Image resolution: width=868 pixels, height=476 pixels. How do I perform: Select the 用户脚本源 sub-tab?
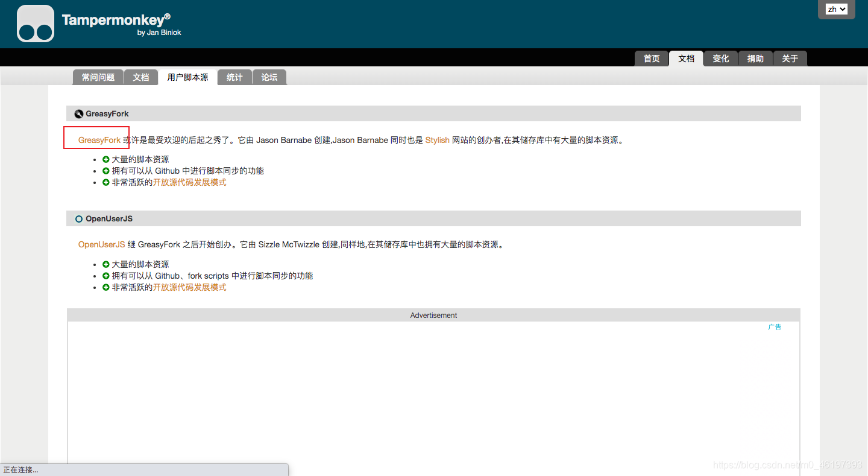point(187,77)
